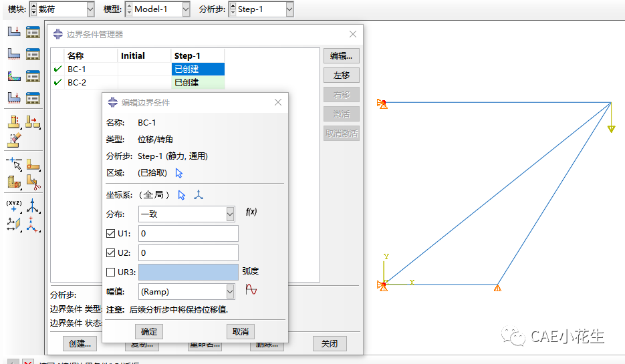Select the create datum plane tool

[x=14, y=224]
